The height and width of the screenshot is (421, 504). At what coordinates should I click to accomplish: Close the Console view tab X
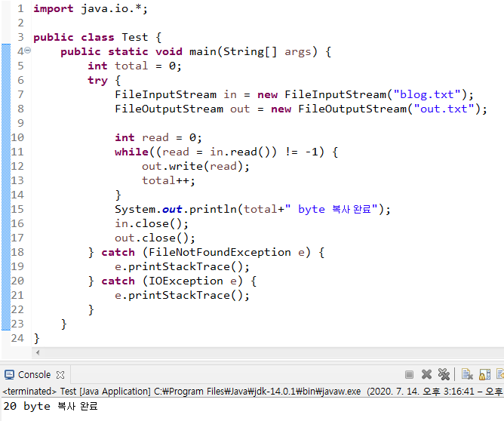pos(60,375)
